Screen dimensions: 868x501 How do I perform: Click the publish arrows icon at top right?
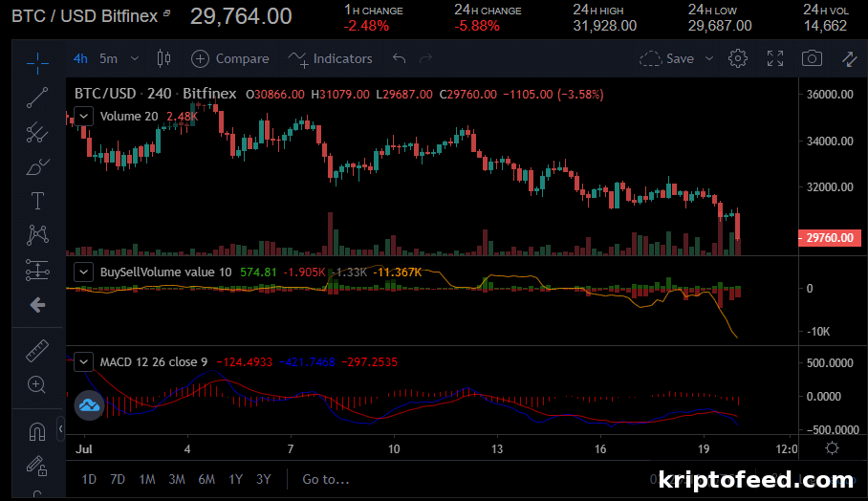click(x=850, y=58)
